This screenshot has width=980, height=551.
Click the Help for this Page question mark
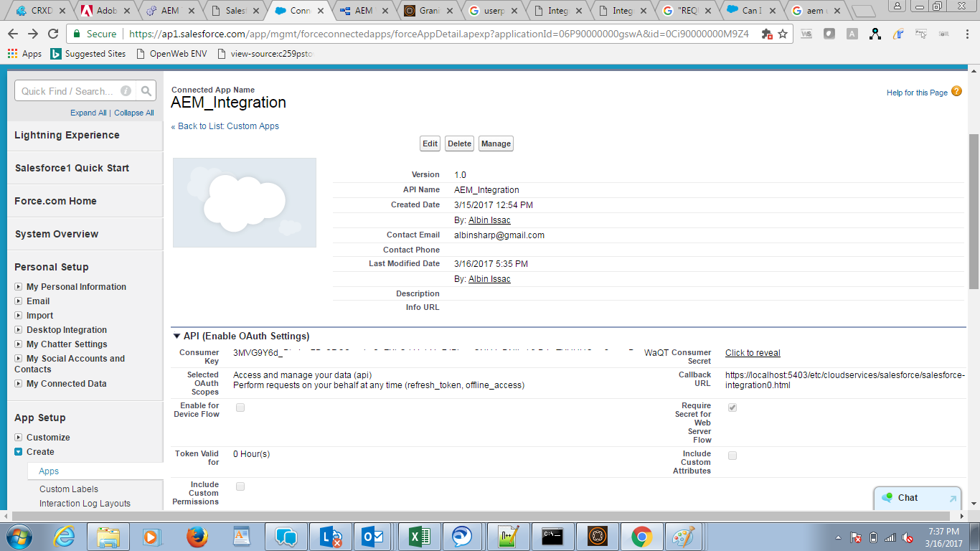pyautogui.click(x=956, y=92)
